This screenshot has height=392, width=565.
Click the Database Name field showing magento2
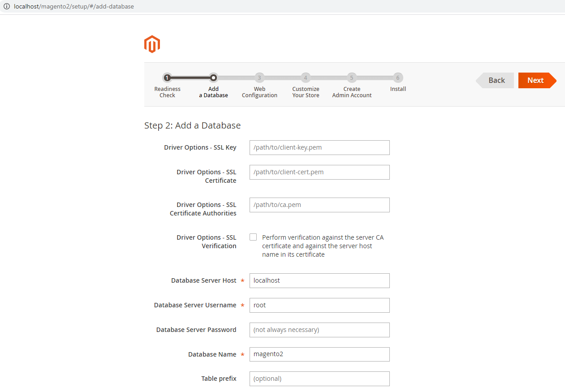coord(319,354)
